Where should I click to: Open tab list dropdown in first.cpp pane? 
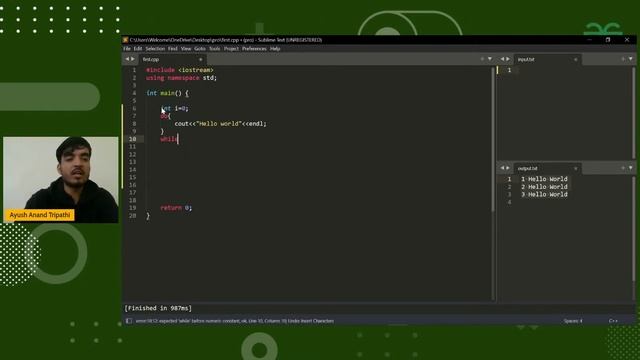[x=490, y=59]
